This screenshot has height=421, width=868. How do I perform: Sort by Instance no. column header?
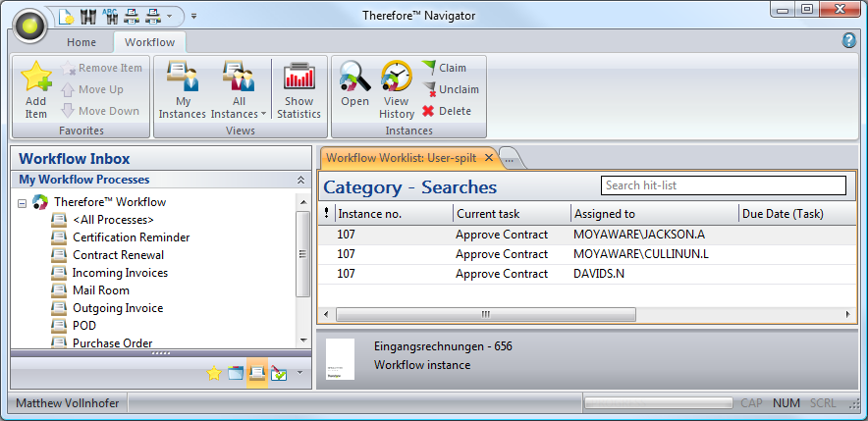click(x=394, y=214)
